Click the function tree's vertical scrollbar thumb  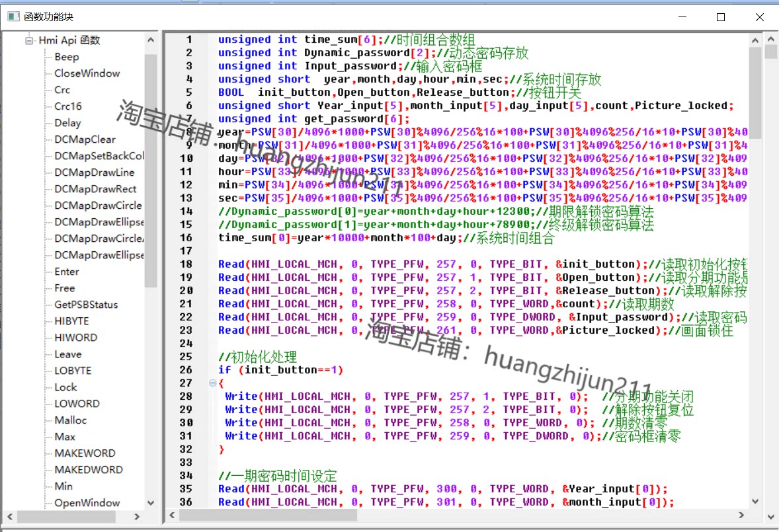pyautogui.click(x=151, y=171)
